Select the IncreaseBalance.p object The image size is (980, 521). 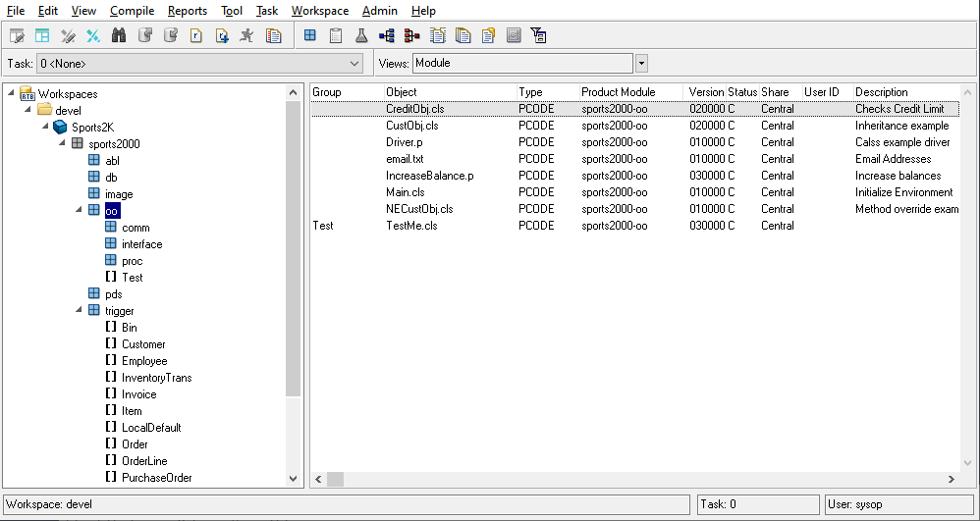429,176
